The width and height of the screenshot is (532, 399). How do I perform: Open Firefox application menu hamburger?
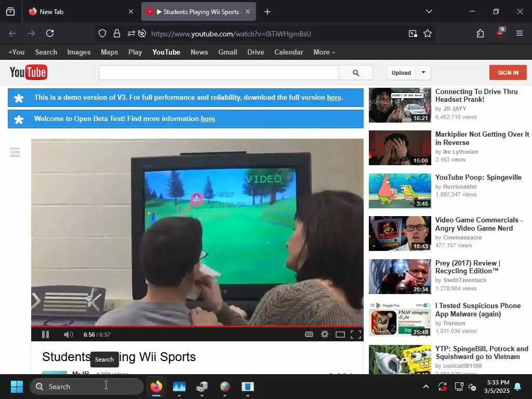520,33
